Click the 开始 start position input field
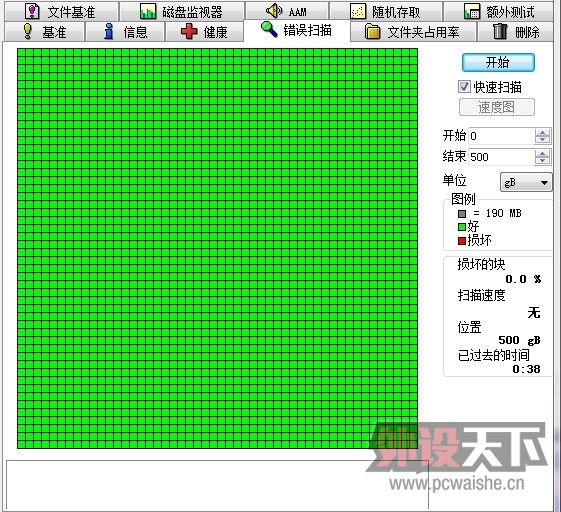This screenshot has height=512, width=561. pos(501,136)
